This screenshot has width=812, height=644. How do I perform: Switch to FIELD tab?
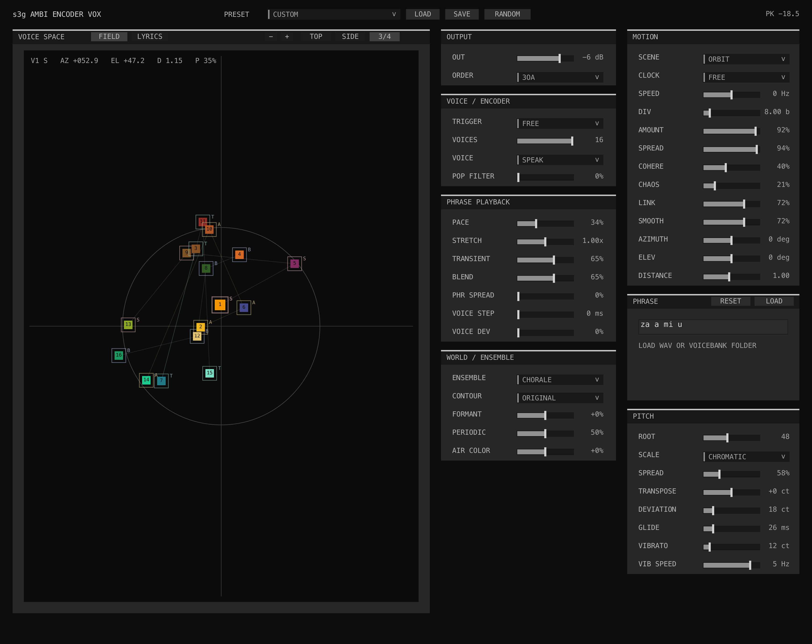click(x=109, y=37)
